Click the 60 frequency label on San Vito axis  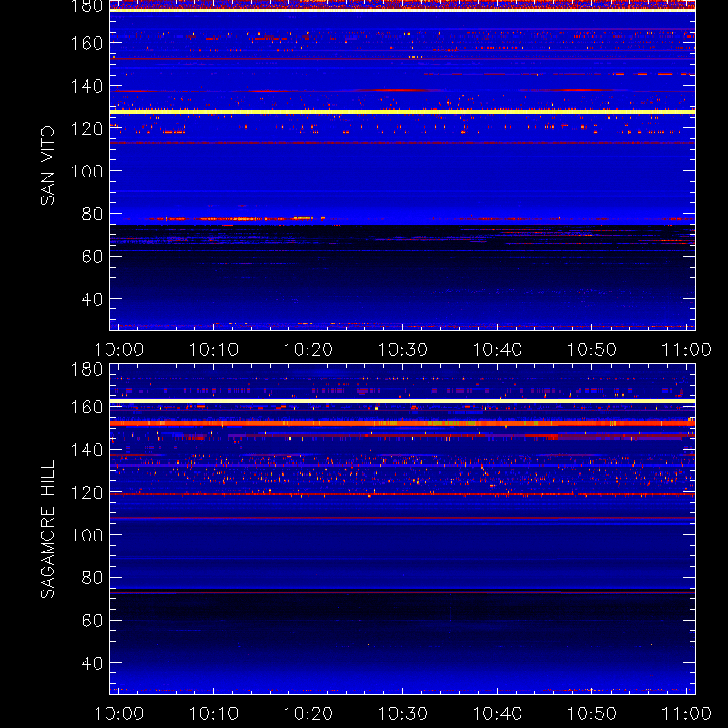pos(92,257)
